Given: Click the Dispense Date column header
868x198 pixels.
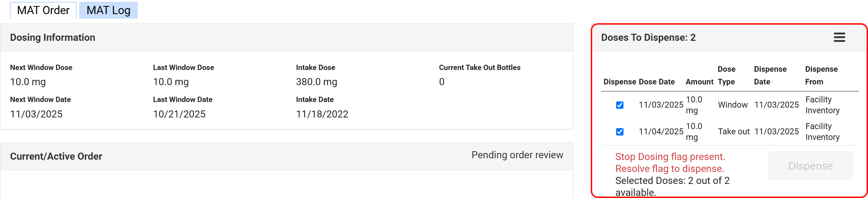Looking at the screenshot, I should pos(770,75).
